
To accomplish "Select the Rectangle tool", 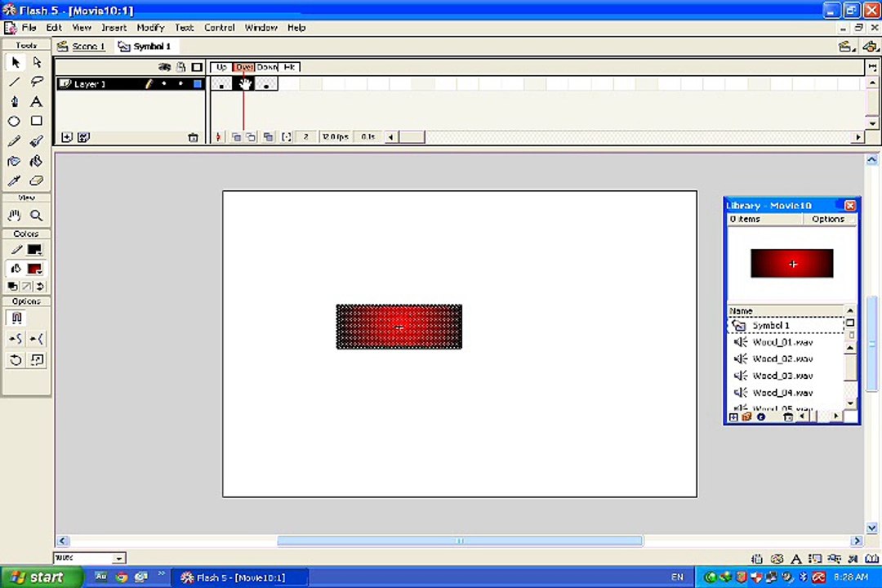I will tap(37, 122).
